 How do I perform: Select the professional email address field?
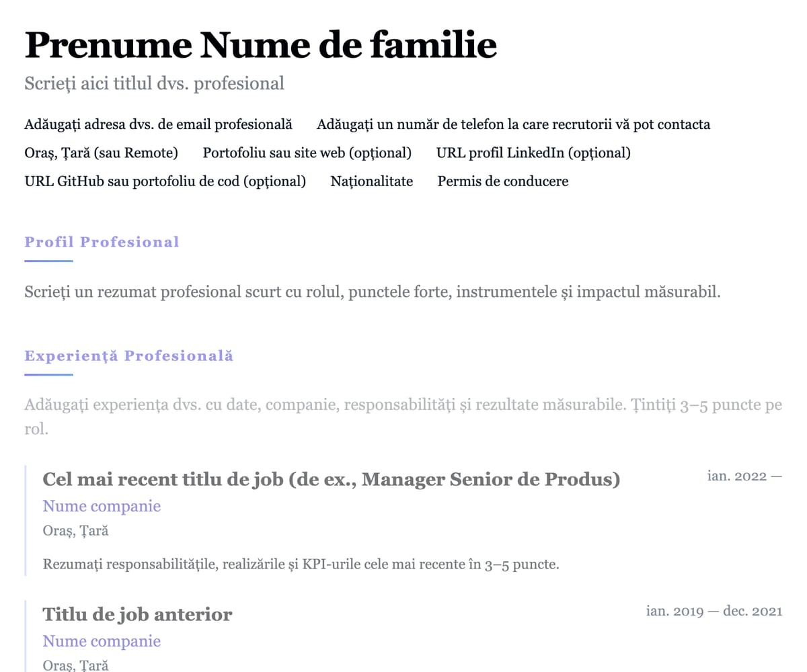pos(158,124)
